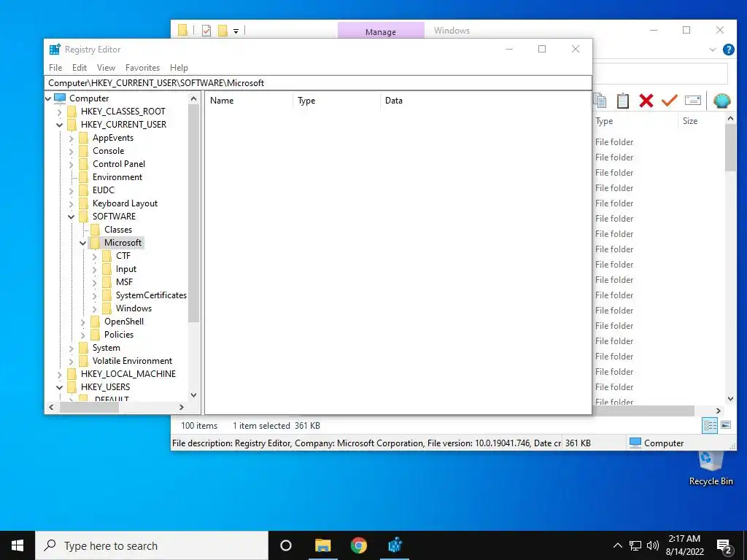Open the customize quick access toolbar dropdown

click(x=236, y=31)
